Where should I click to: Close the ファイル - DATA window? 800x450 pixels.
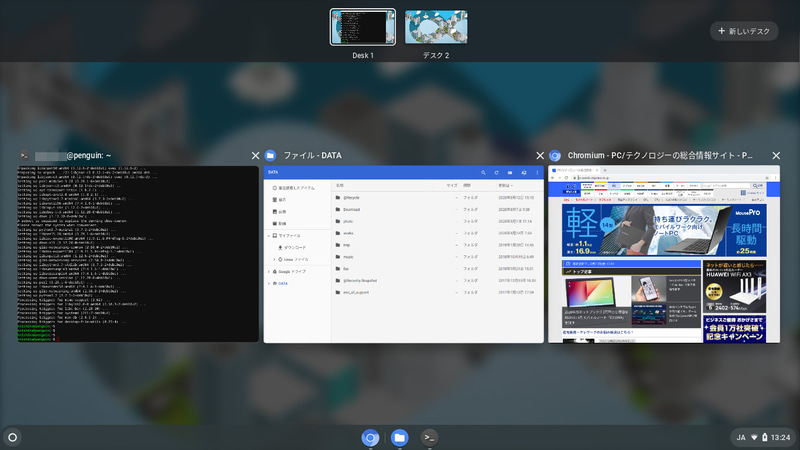540,156
